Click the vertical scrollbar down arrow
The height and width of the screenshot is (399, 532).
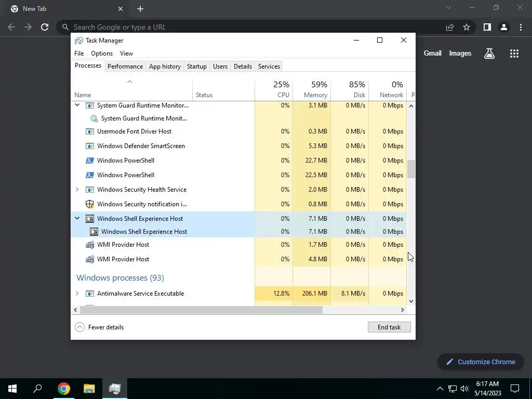click(411, 301)
